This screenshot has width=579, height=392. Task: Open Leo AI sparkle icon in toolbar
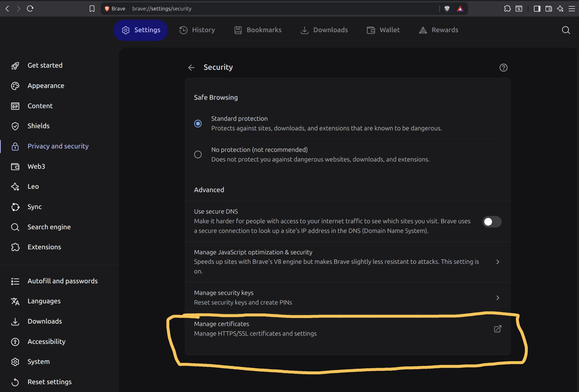click(x=560, y=8)
